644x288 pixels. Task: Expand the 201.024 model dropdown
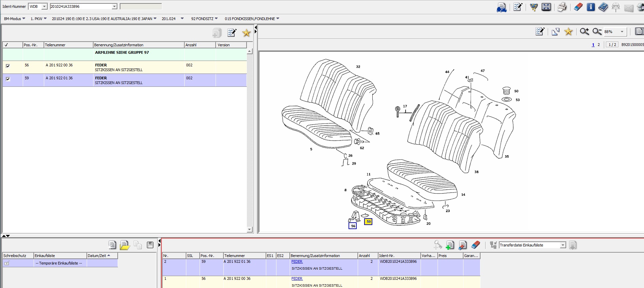(182, 19)
